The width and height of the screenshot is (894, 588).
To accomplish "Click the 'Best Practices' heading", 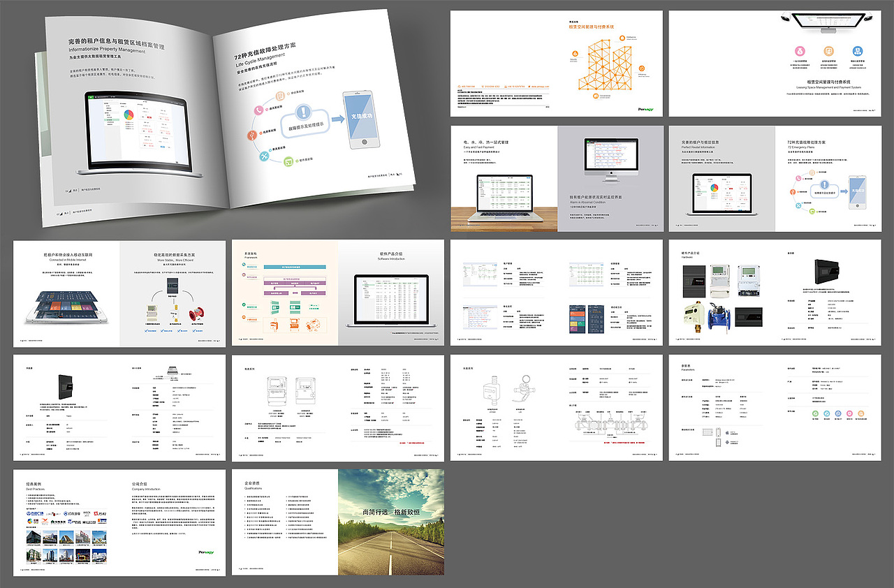I will coord(35,487).
